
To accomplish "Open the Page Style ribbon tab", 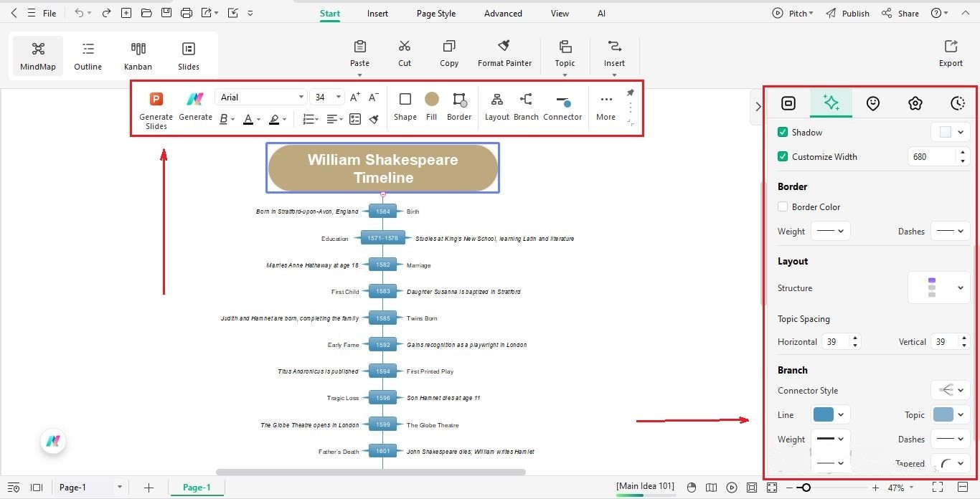I will point(436,13).
